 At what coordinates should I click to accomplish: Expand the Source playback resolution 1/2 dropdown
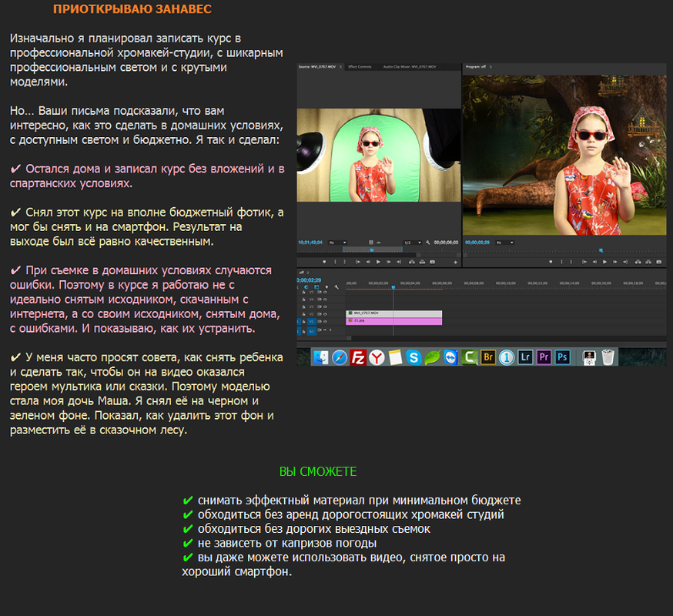(x=413, y=243)
